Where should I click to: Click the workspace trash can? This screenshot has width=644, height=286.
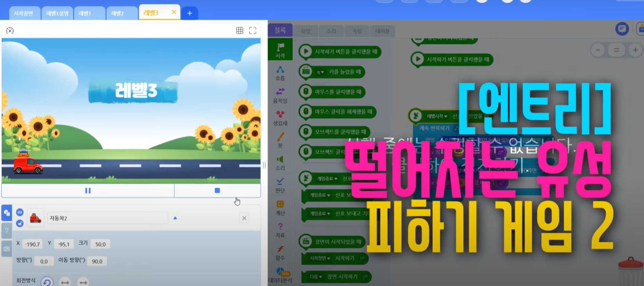click(x=631, y=272)
